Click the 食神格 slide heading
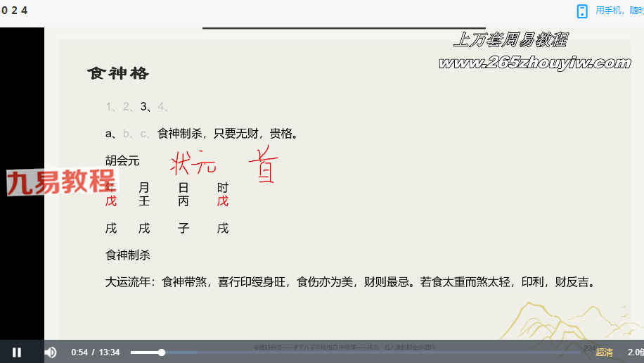This screenshot has height=363, width=644. [118, 73]
